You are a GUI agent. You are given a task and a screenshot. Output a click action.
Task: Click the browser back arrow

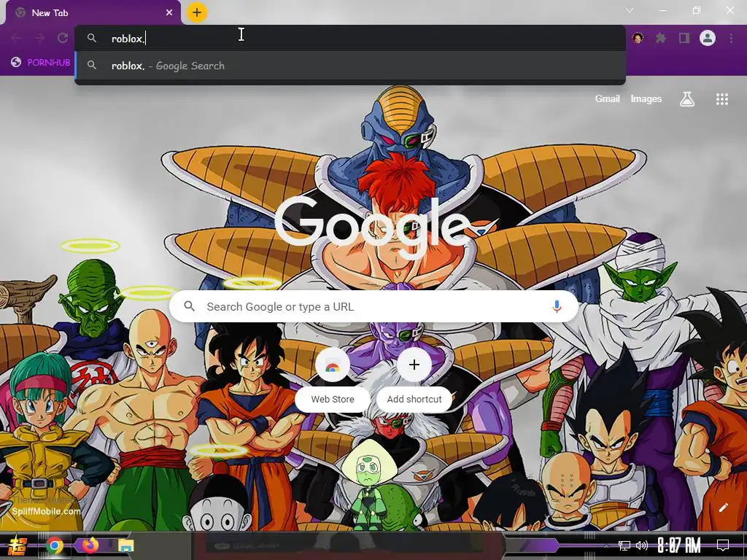pyautogui.click(x=16, y=38)
